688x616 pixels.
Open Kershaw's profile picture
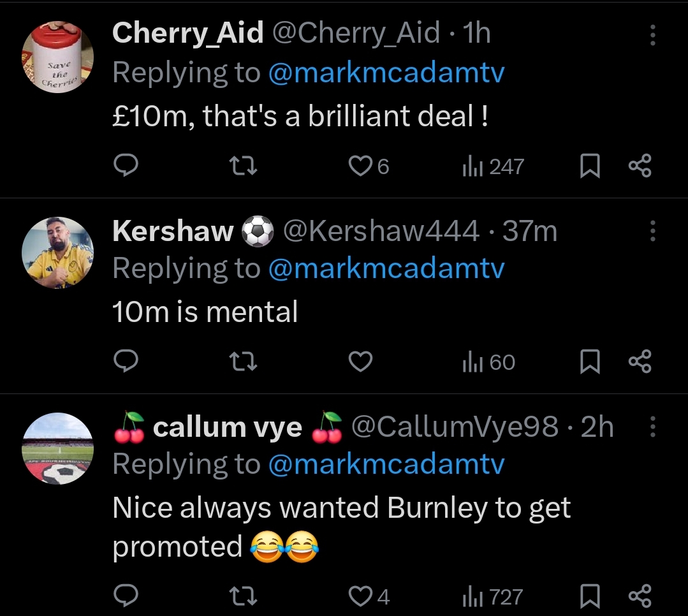click(58, 253)
